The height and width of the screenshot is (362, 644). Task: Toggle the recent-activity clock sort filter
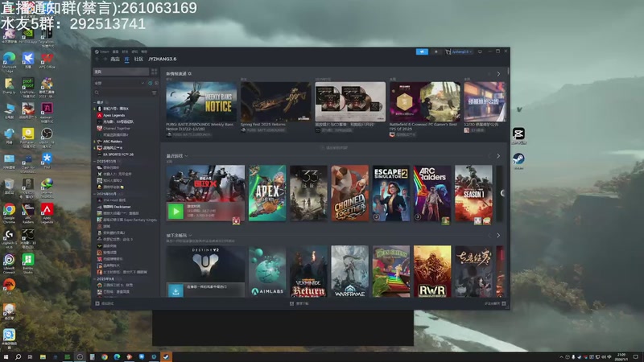coord(150,83)
